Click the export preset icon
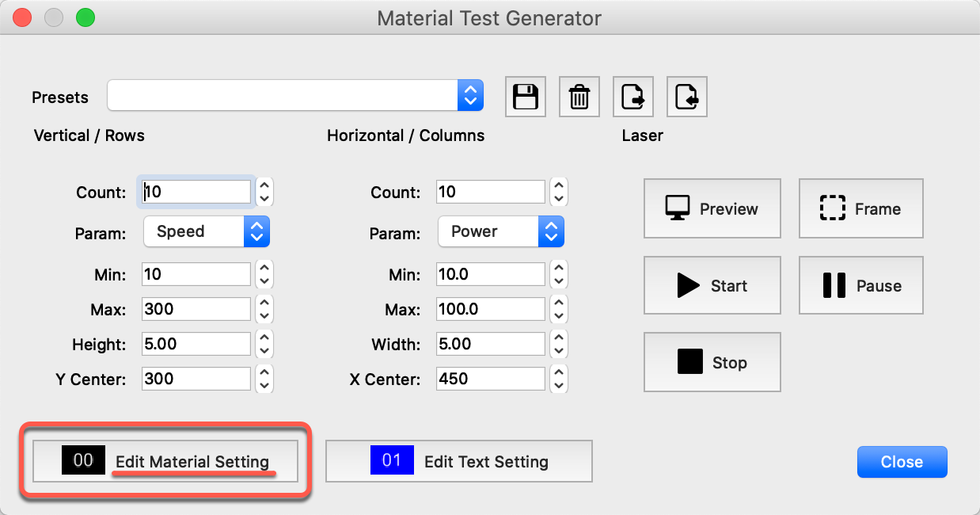The width and height of the screenshot is (980, 515). click(x=633, y=97)
